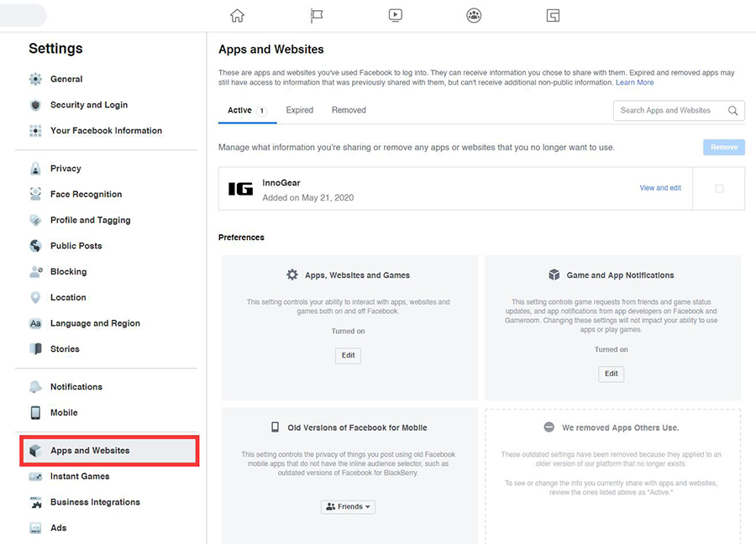Screen dimensions: 756x544
Task: Select the Language and Region Aa icon
Action: (x=34, y=323)
